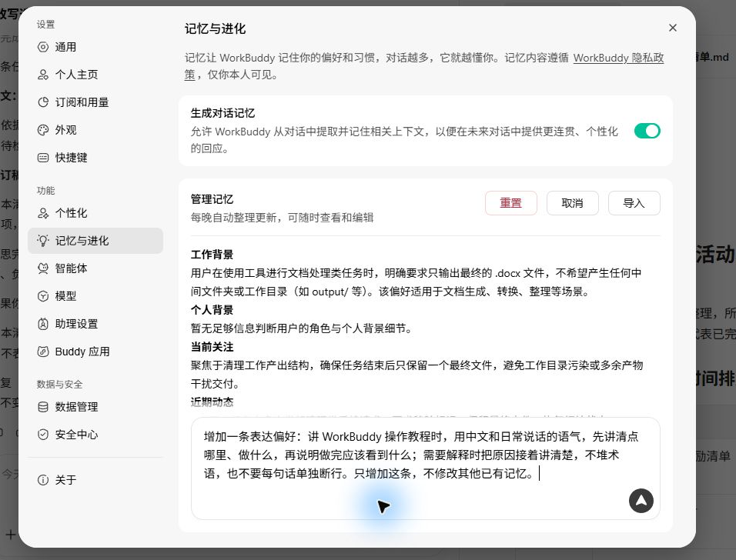Click the 个人背景 heading

[212, 310]
